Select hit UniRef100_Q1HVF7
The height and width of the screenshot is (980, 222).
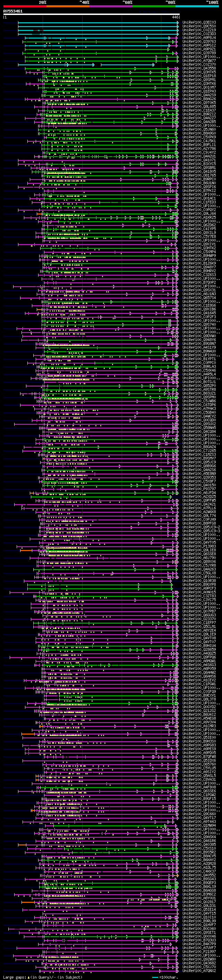tap(199, 925)
